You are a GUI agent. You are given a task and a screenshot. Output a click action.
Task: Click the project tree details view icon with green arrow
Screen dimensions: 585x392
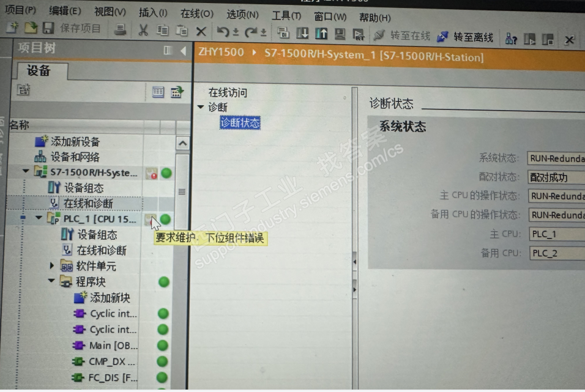(x=177, y=92)
